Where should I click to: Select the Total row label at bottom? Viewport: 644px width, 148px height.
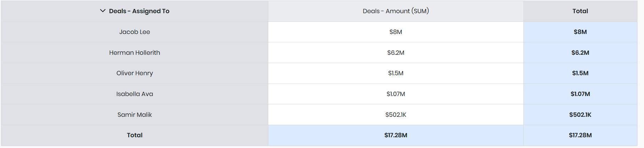point(134,135)
